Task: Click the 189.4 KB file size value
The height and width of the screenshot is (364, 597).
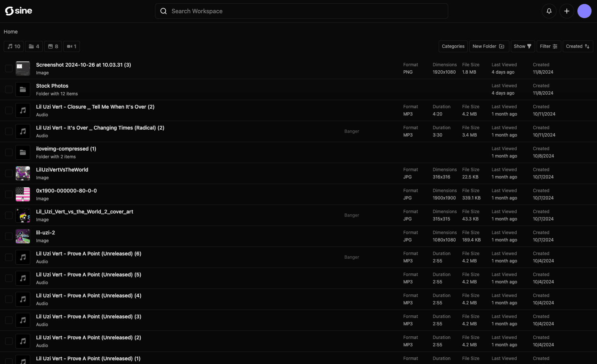Action: pyautogui.click(x=471, y=240)
